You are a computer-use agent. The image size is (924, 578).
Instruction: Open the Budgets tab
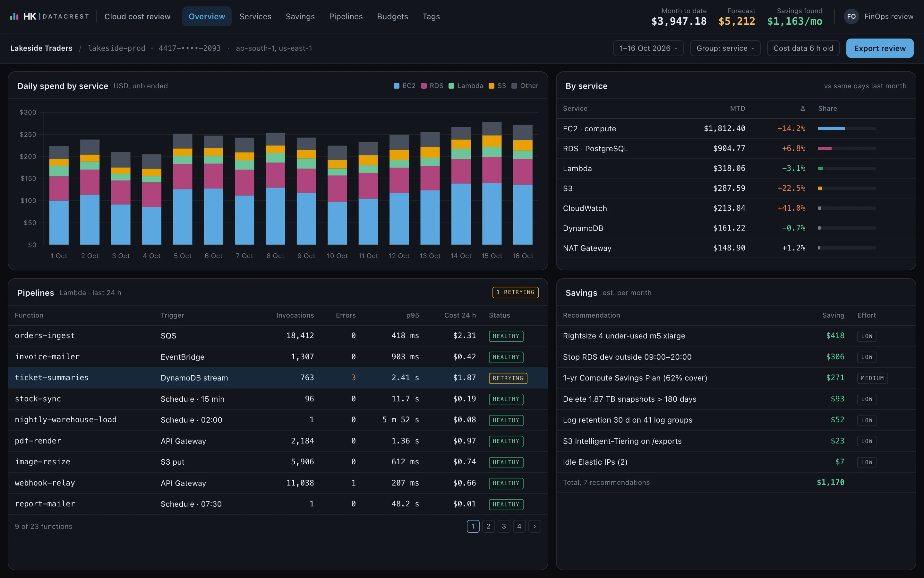(392, 16)
